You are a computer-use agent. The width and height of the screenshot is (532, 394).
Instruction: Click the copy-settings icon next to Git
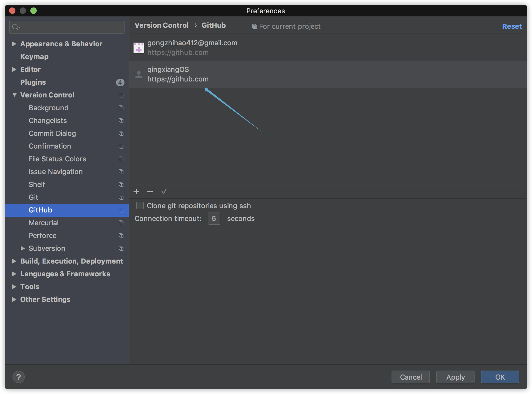[x=121, y=197]
